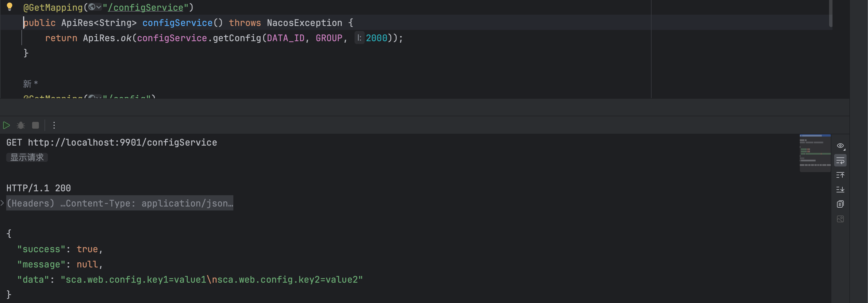The height and width of the screenshot is (303, 868).
Task: Click the DATA_ID constant argument
Action: point(286,38)
